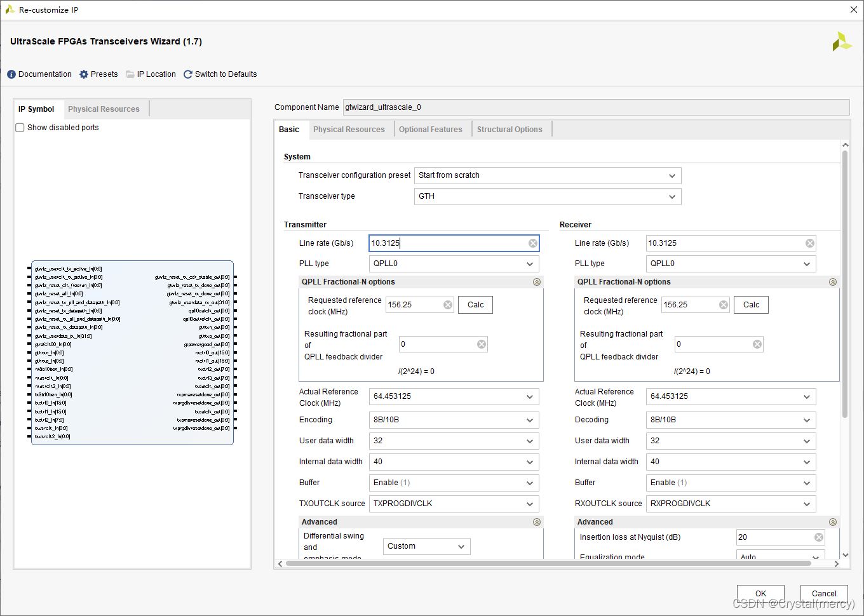The width and height of the screenshot is (864, 616).
Task: Click the horizontal scrollbar thumb
Action: click(548, 563)
